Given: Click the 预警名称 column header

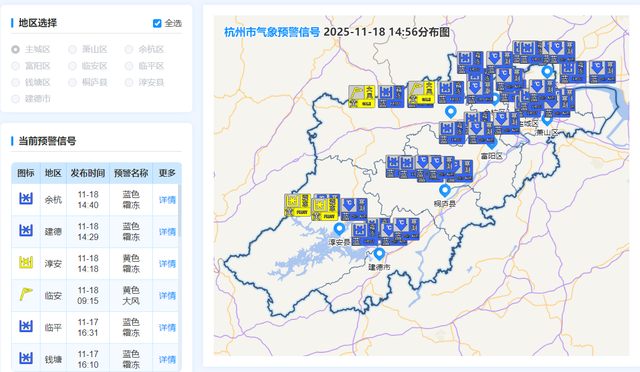Looking at the screenshot, I should (131, 173).
